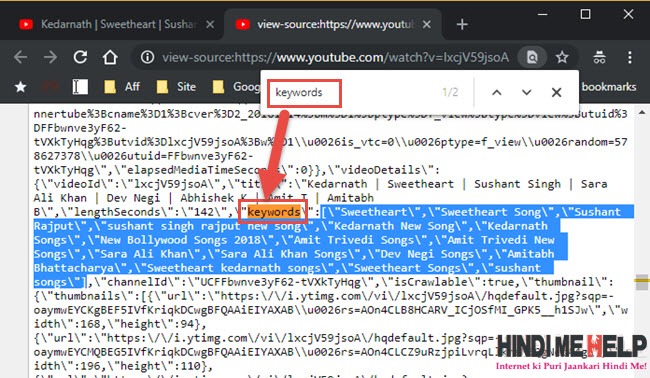Screen dimensions: 650x378
Task: Close the Kedarnath Sweetheart tab
Action: 210,24
